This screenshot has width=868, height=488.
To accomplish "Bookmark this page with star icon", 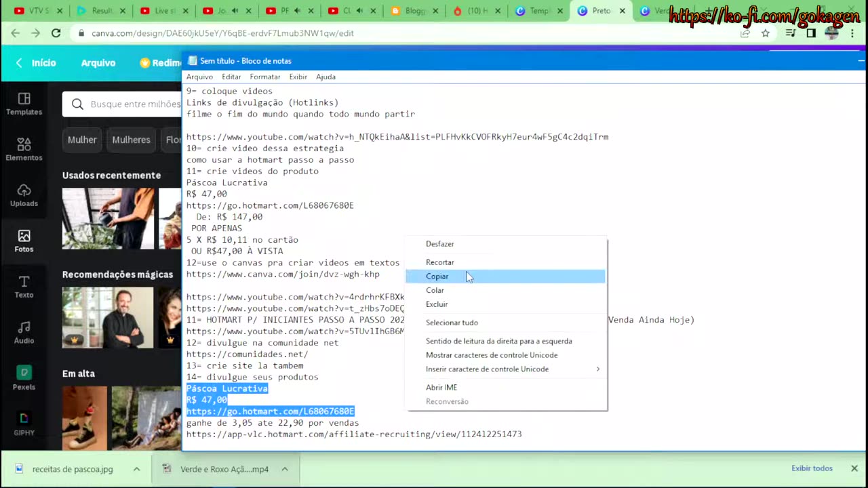I will pyautogui.click(x=766, y=33).
